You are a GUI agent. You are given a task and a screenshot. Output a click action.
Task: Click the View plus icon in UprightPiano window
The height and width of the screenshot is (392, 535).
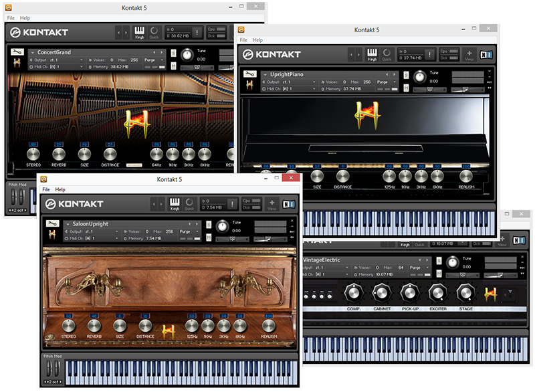click(469, 55)
